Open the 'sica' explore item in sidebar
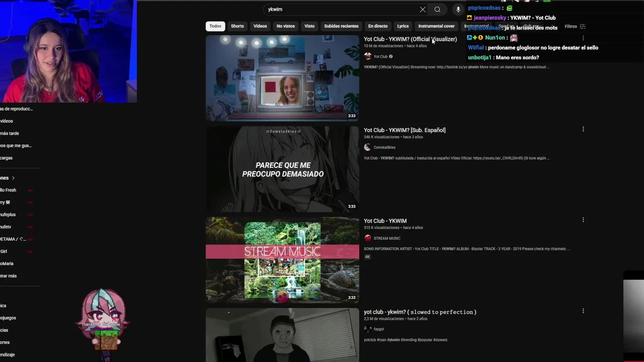The width and height of the screenshot is (644, 362). tap(4, 306)
